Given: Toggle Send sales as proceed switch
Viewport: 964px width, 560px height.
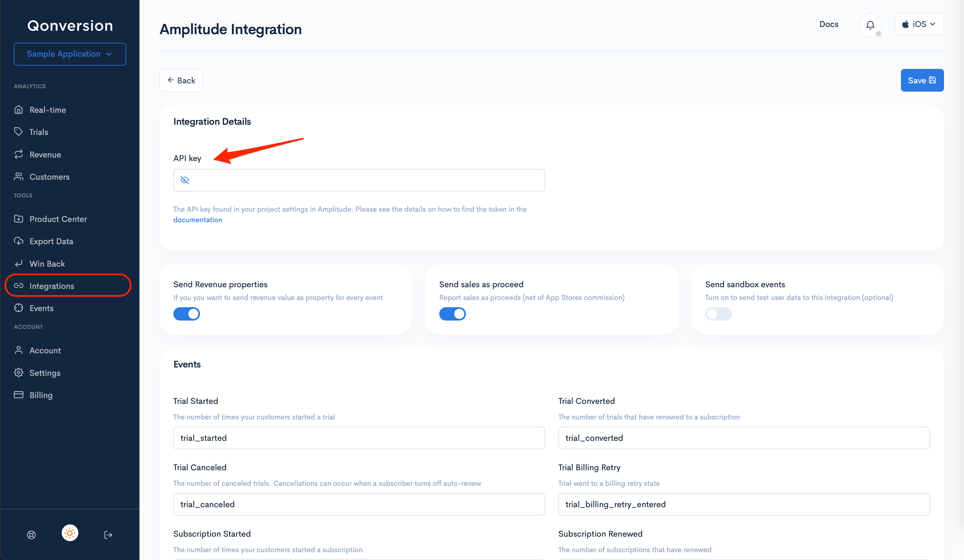Looking at the screenshot, I should (453, 314).
